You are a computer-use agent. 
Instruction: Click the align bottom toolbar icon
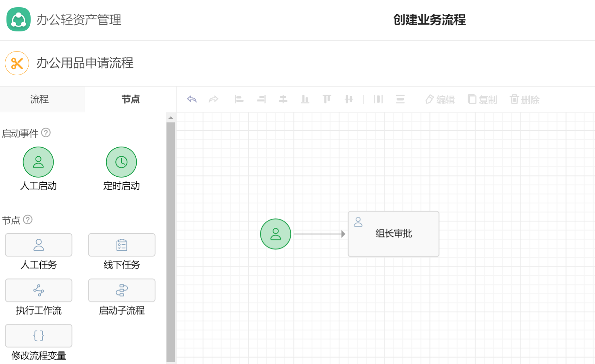[305, 99]
